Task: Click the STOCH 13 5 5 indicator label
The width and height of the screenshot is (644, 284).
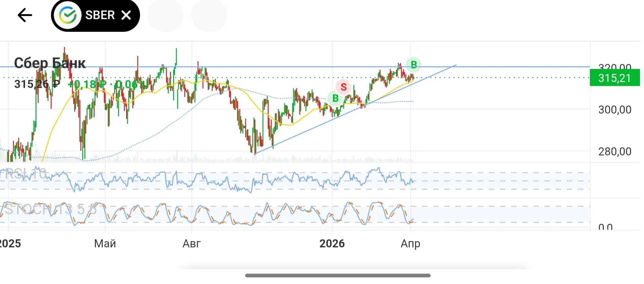Action: (x=51, y=210)
